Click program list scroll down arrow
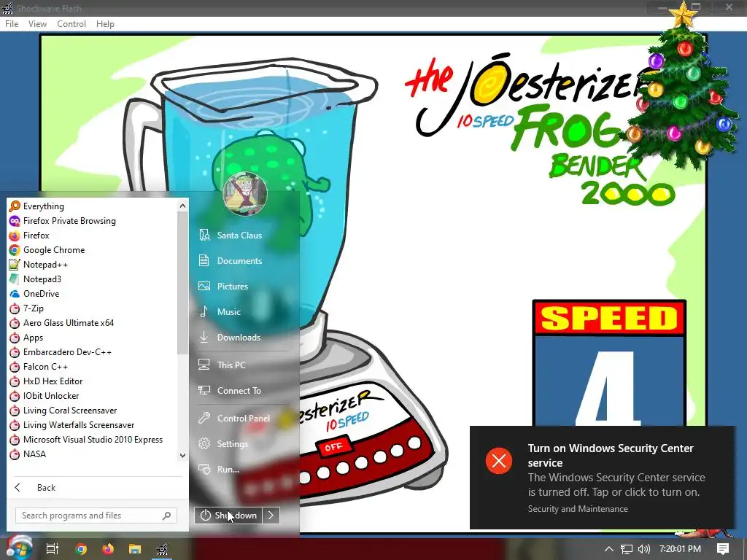Screen dimensions: 747x560 click(182, 455)
